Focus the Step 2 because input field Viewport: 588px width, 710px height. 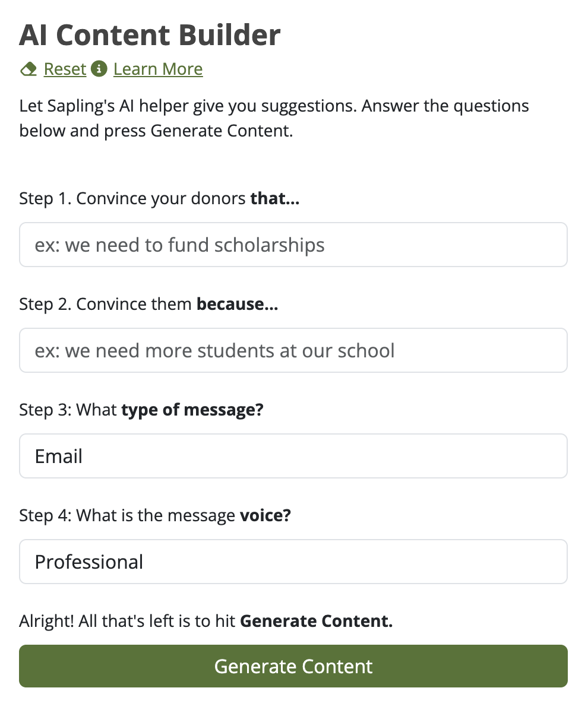click(293, 350)
